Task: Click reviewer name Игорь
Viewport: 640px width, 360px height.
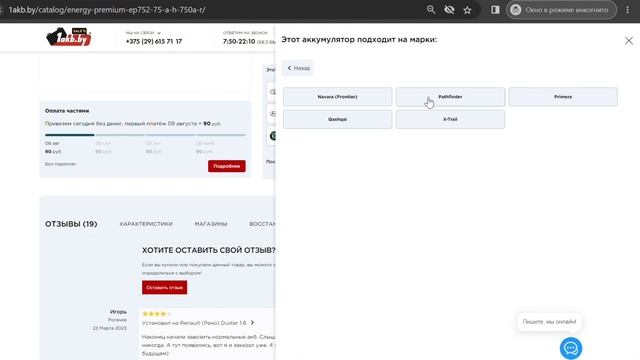Action: (118, 312)
